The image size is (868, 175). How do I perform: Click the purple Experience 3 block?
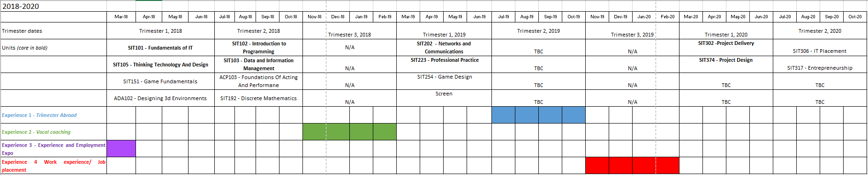coord(121,149)
